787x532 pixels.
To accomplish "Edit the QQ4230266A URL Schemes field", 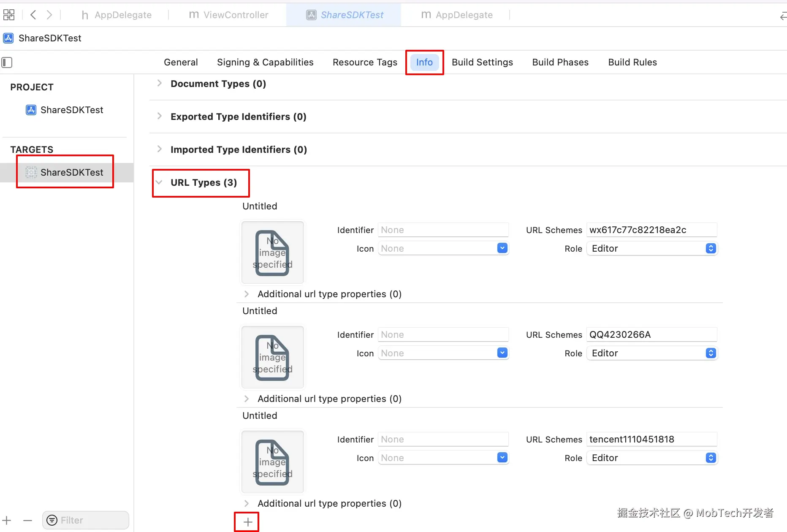I will [x=652, y=334].
